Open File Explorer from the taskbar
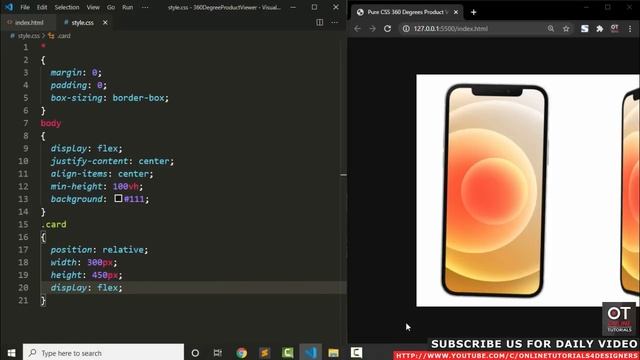 coord(333,353)
